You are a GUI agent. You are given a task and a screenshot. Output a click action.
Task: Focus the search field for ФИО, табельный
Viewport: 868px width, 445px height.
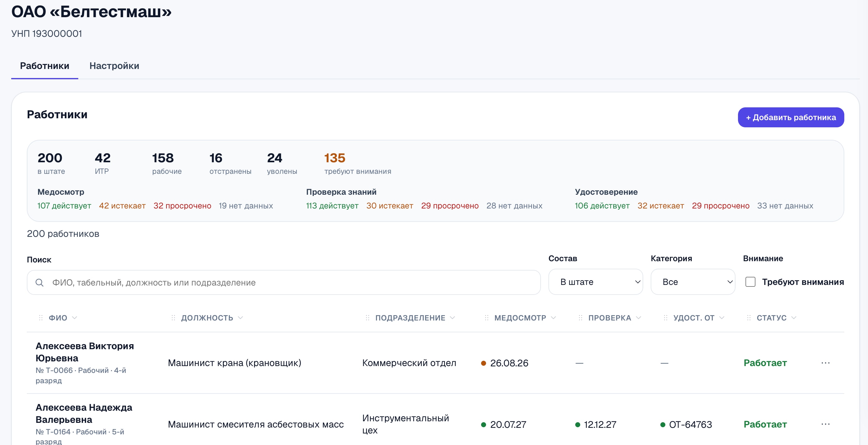tap(284, 282)
